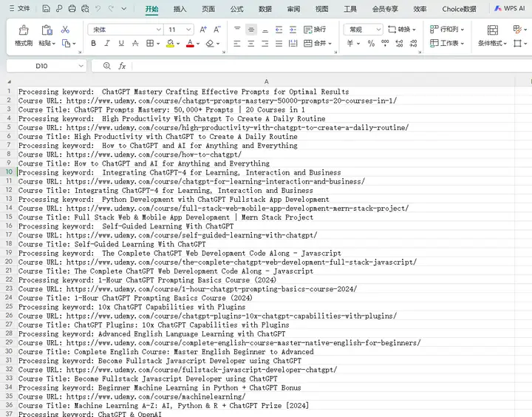This screenshot has width=532, height=417.
Task: Click the fill color highlighter swatch
Action: pos(171,43)
